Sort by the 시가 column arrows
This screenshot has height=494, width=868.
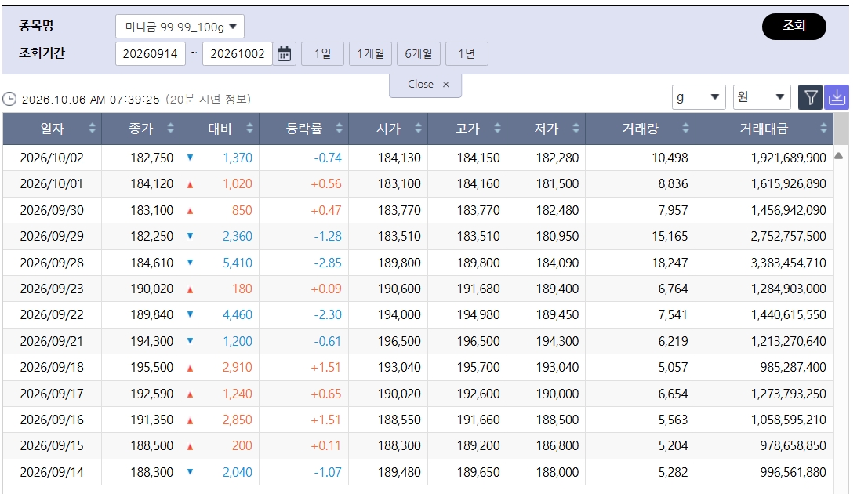[x=418, y=129]
